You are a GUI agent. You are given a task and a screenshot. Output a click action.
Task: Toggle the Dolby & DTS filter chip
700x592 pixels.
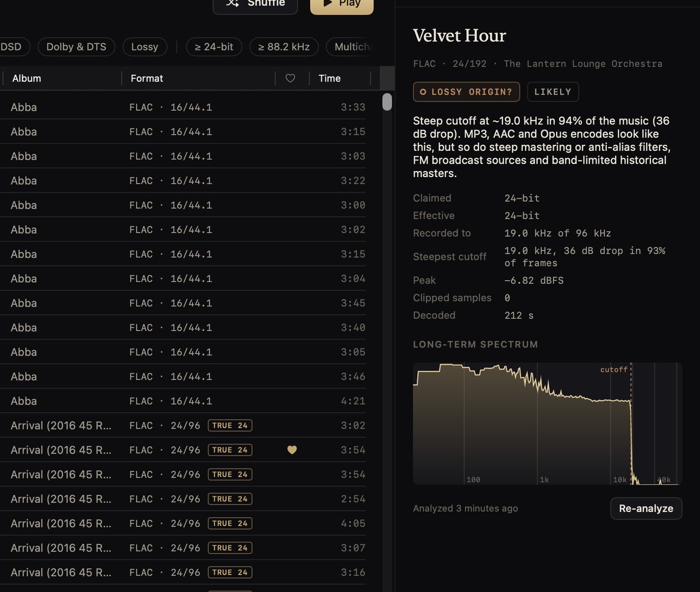pyautogui.click(x=76, y=47)
